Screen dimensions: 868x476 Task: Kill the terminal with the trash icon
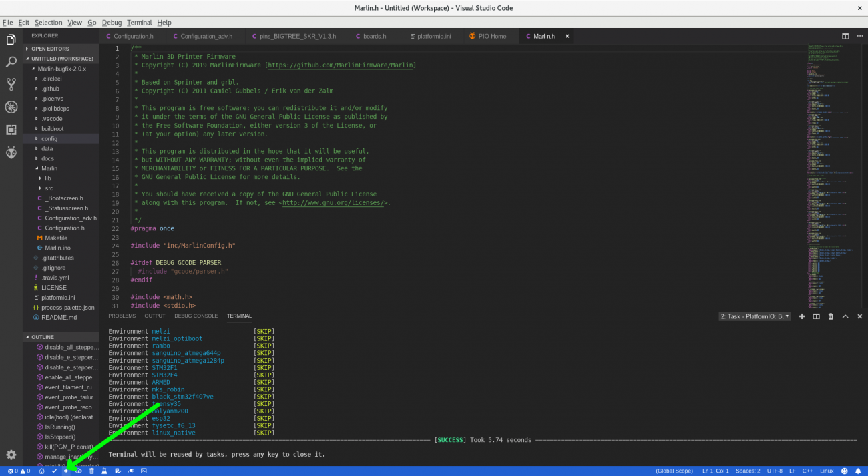[x=831, y=316]
